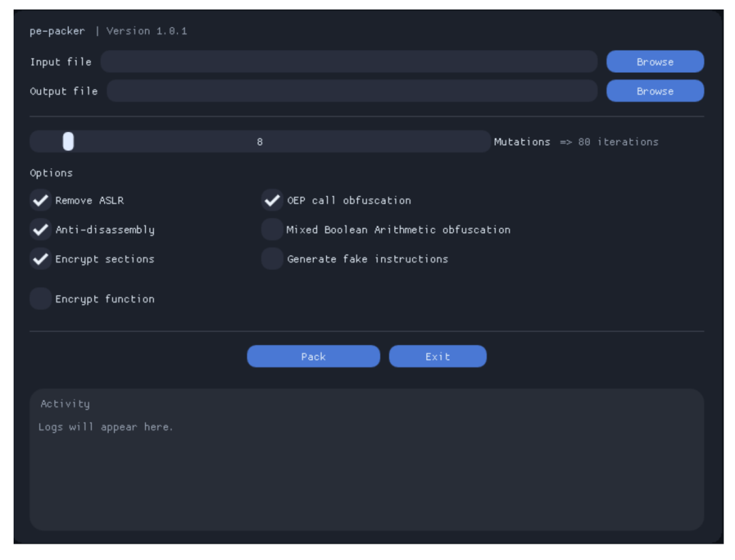Click the Version 1.0.1 label
This screenshot has height=560, width=735.
tap(146, 31)
